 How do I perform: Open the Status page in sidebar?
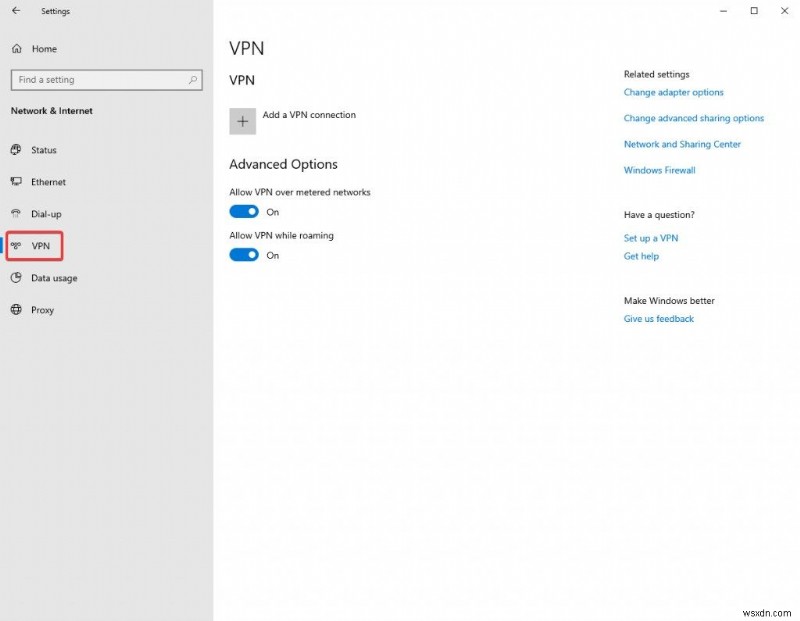pos(43,150)
